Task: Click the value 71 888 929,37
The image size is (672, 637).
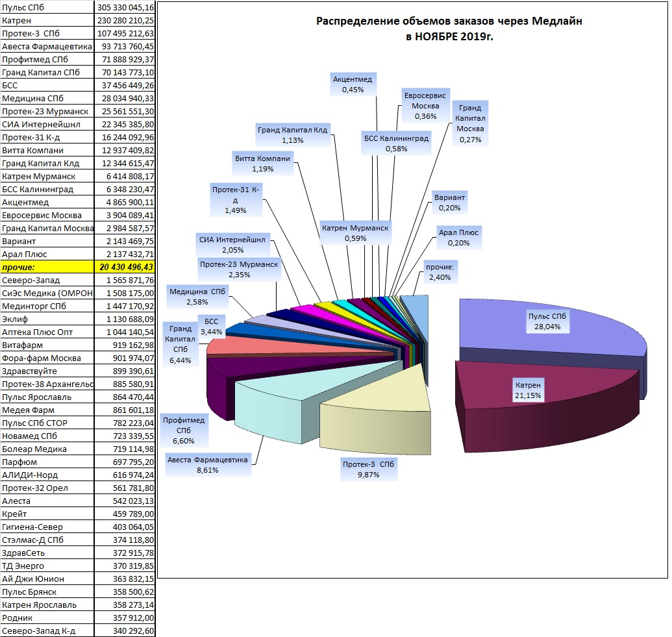Action: tap(125, 59)
